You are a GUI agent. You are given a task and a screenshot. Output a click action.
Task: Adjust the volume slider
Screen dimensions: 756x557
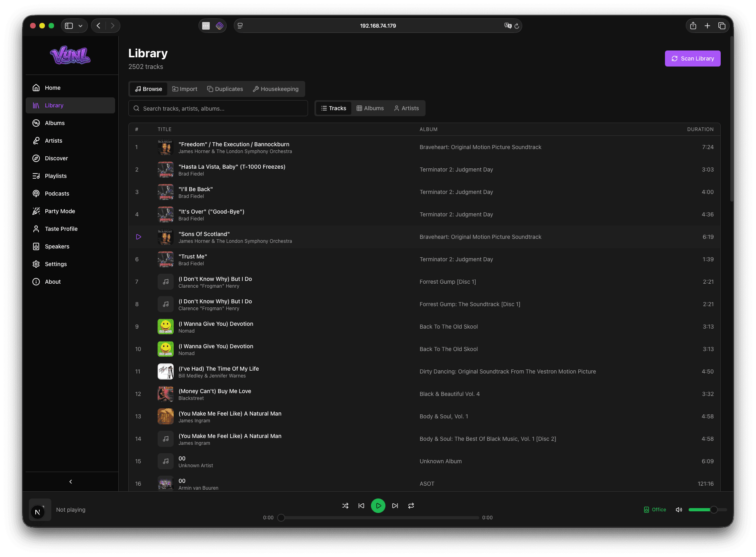[x=708, y=510]
